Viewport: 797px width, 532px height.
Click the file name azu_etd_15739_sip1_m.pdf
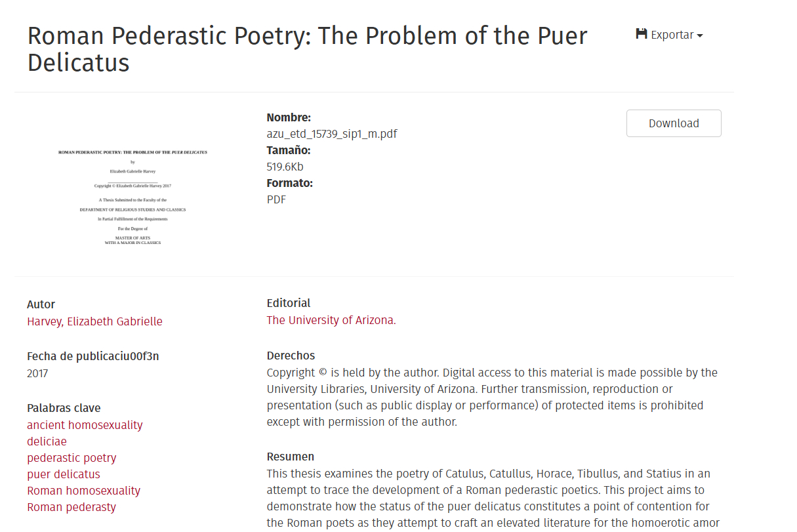tap(332, 134)
